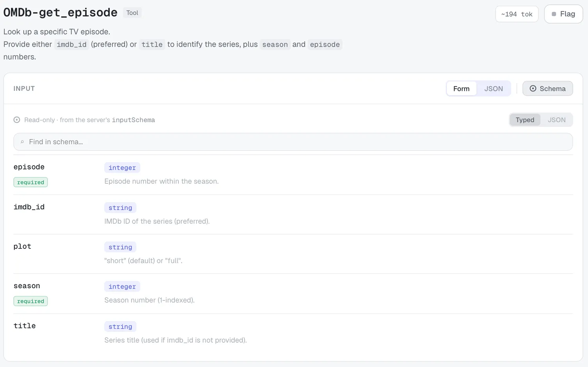Open the Schema view button
588x367 pixels.
click(x=548, y=89)
